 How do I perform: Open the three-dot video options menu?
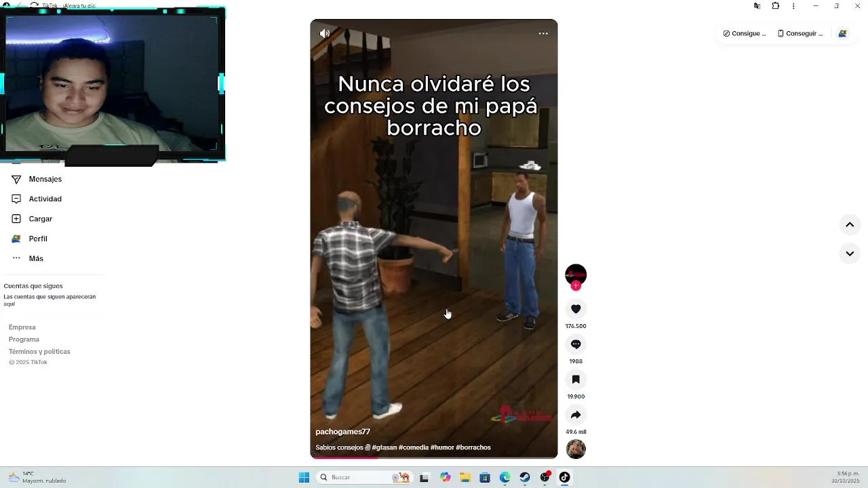(x=543, y=33)
